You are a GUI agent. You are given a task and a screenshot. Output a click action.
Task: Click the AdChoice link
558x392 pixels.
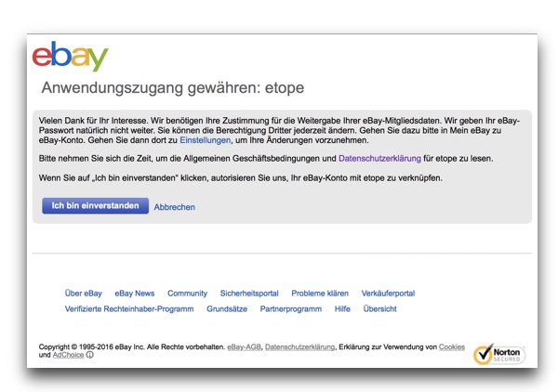click(x=68, y=355)
